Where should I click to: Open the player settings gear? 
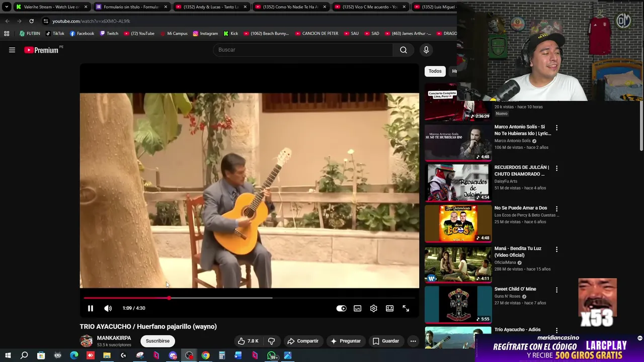(x=373, y=308)
